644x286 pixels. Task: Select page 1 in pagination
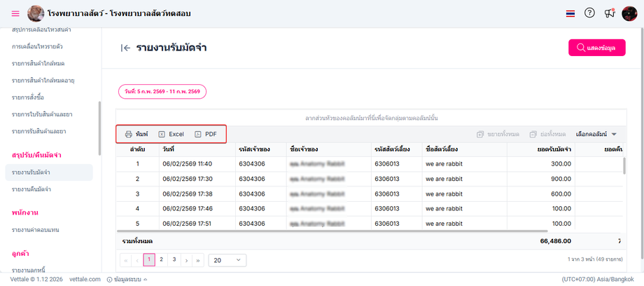coord(149,260)
